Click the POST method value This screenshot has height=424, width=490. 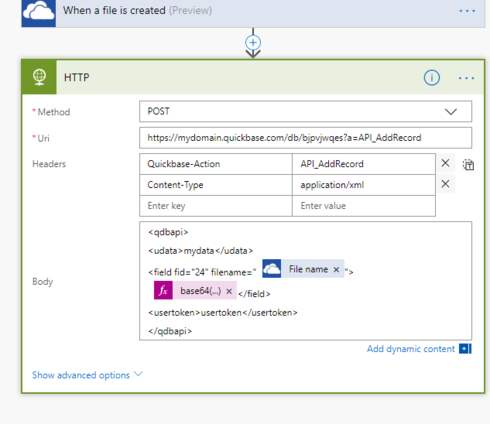pyautogui.click(x=159, y=111)
